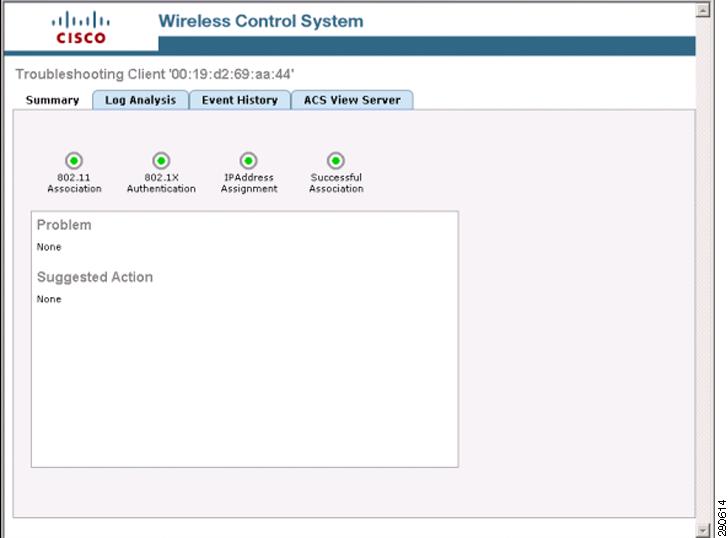Viewport: 728px width, 538px height.
Task: Select the 802.11 Association status indicator
Action: click(x=74, y=161)
